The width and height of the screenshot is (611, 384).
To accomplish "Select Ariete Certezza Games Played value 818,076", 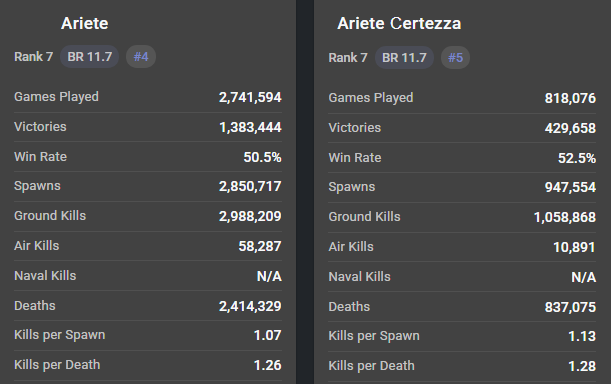I will click(570, 98).
